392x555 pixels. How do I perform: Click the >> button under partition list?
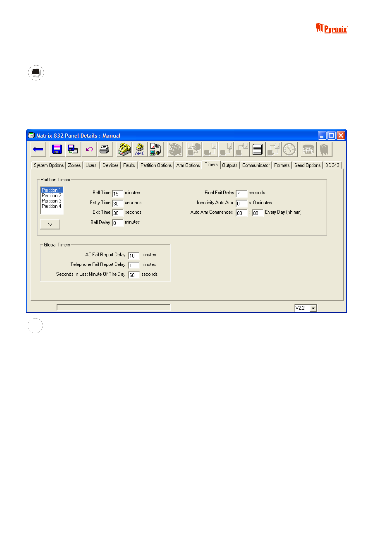pyautogui.click(x=50, y=224)
